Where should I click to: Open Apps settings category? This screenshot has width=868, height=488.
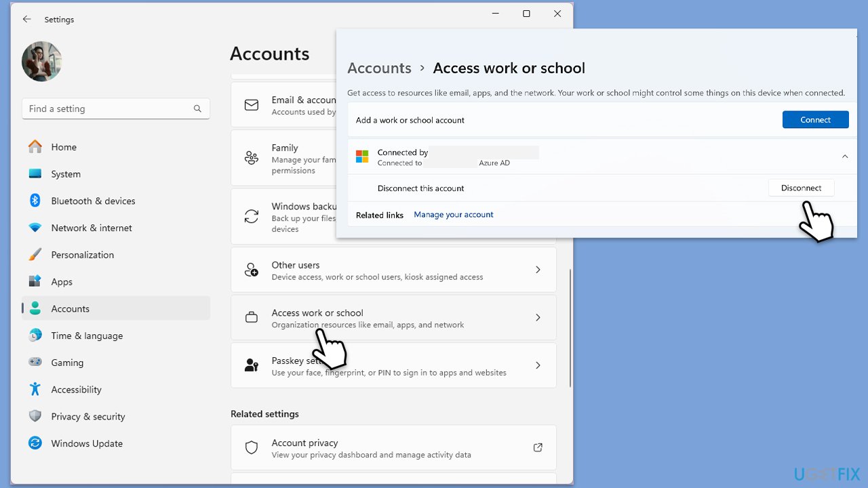tap(116, 282)
